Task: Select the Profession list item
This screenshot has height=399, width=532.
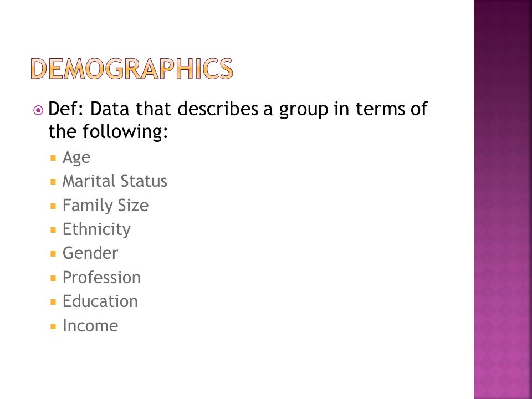Action: click(x=101, y=277)
